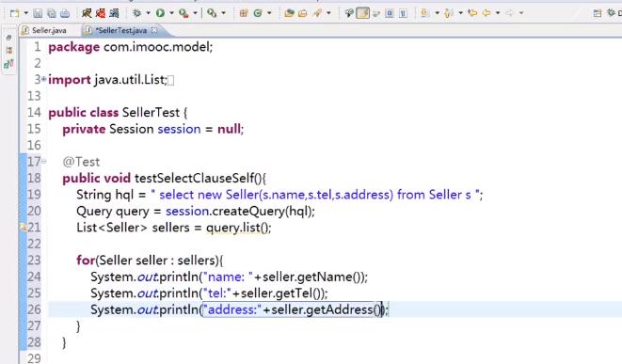The width and height of the screenshot is (622, 364).
Task: Go to Last Edit Location icon
Action: (x=472, y=13)
